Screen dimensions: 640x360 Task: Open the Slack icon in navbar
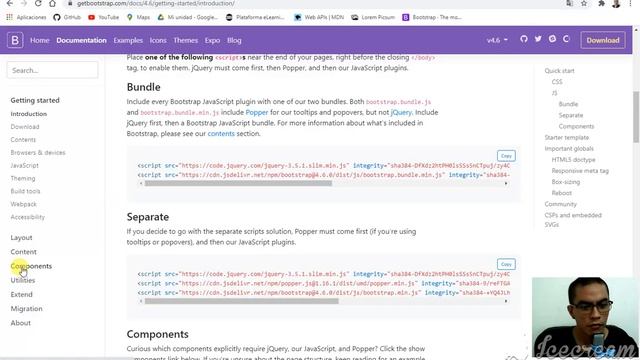[x=552, y=39]
